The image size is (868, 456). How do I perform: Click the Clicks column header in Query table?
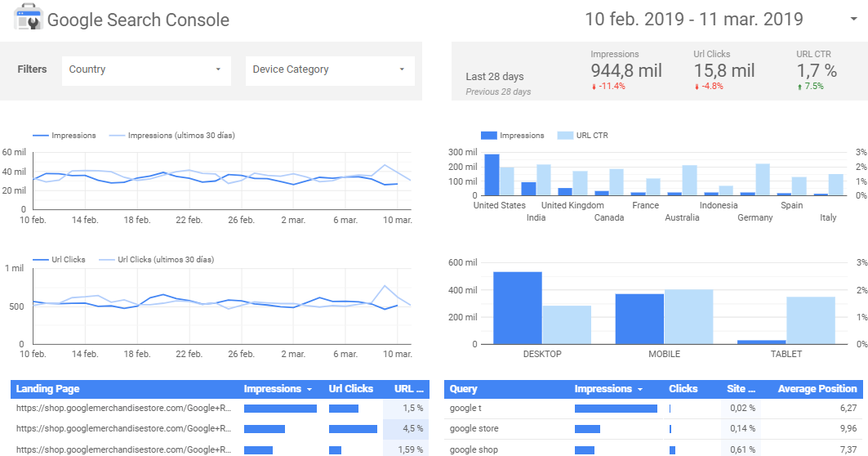point(683,389)
